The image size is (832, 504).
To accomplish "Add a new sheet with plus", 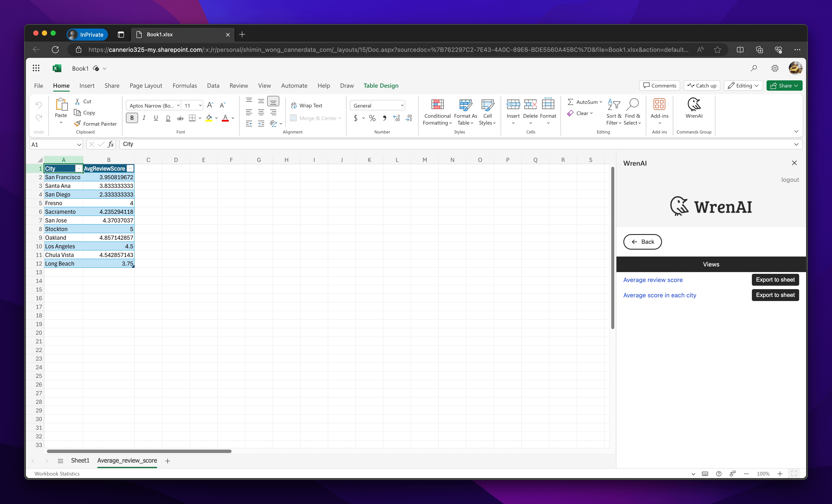I will tap(167, 461).
